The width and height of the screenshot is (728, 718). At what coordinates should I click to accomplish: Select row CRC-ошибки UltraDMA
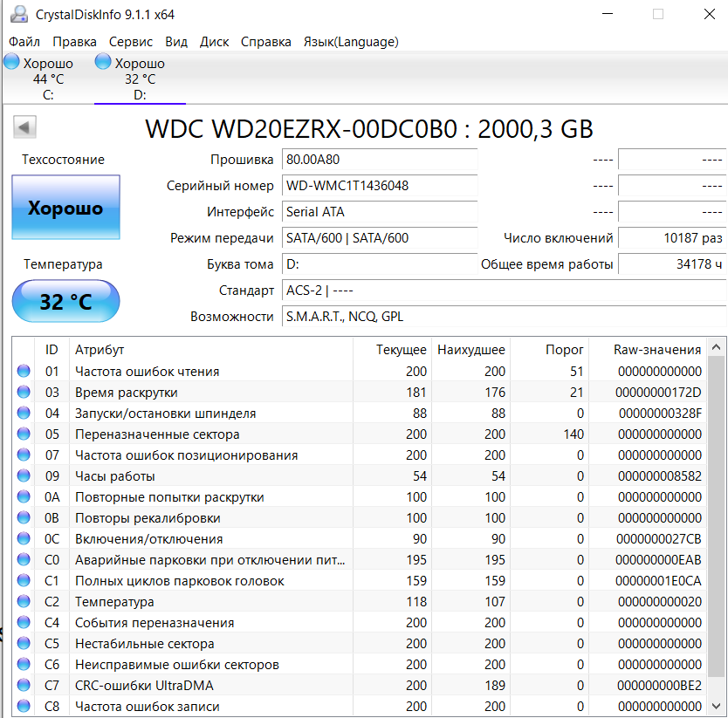(360, 685)
